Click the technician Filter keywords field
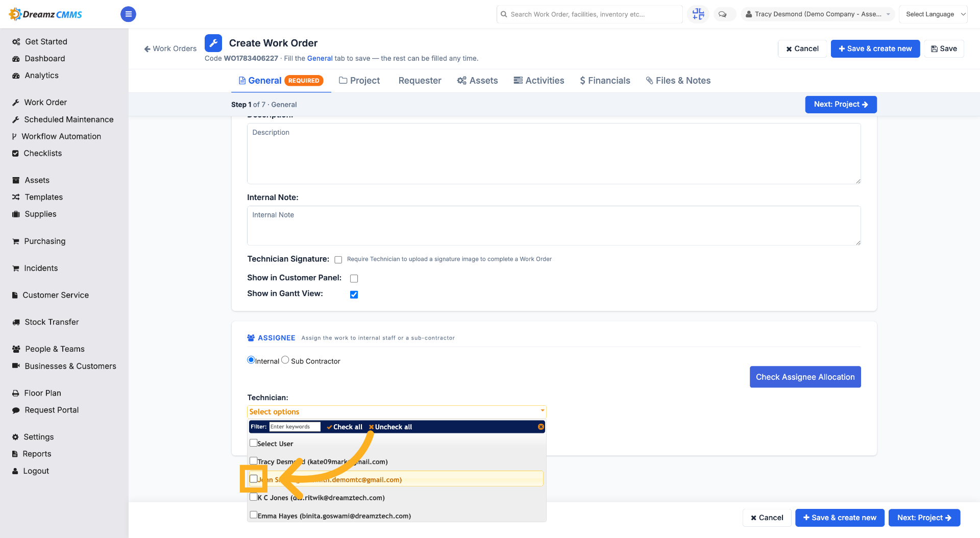The image size is (980, 538). pos(295,427)
